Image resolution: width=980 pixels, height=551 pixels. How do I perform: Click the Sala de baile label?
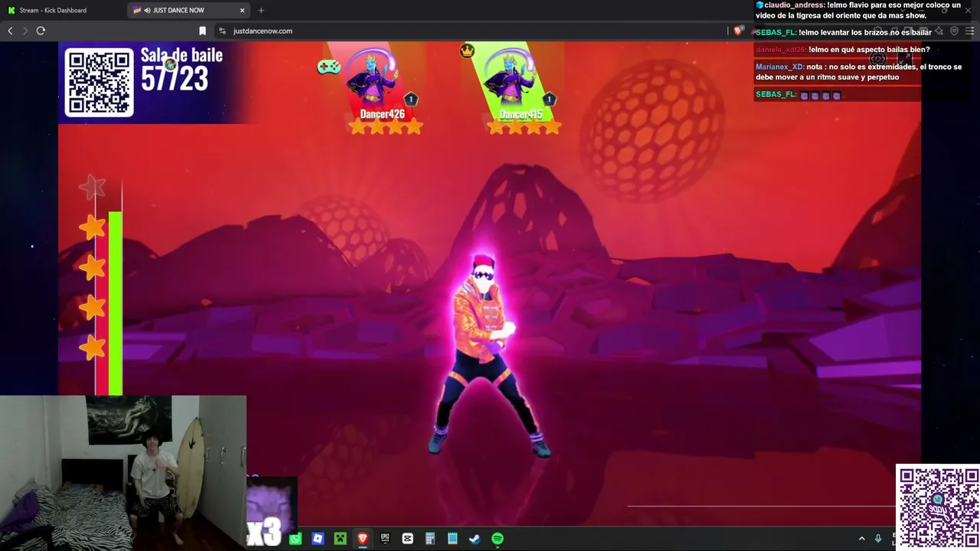[181, 55]
